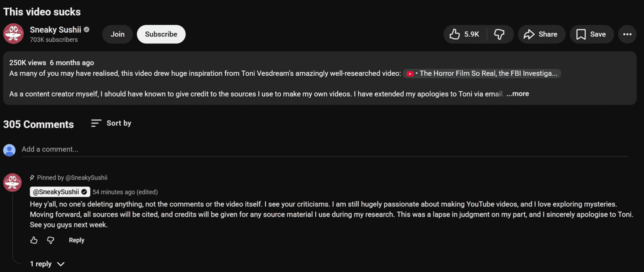Screen dimensions: 644x272
Task: Like the pinned comment
Action: [34, 240]
